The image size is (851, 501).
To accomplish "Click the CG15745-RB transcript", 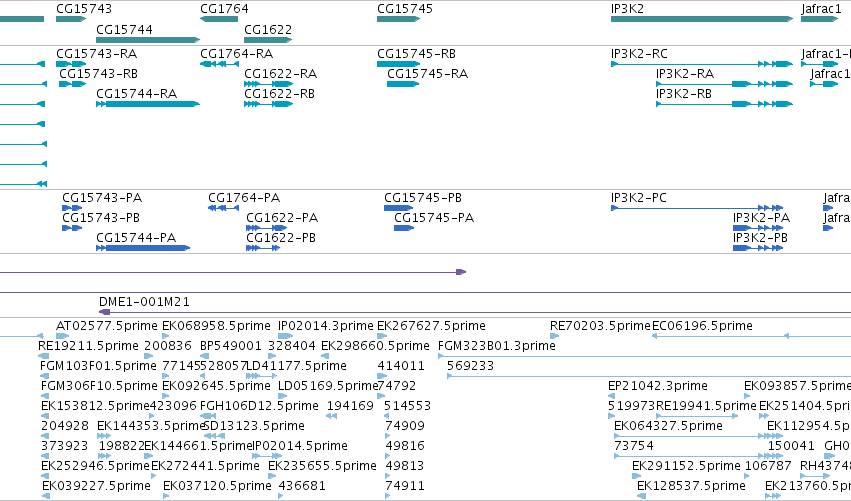I will point(398,64).
